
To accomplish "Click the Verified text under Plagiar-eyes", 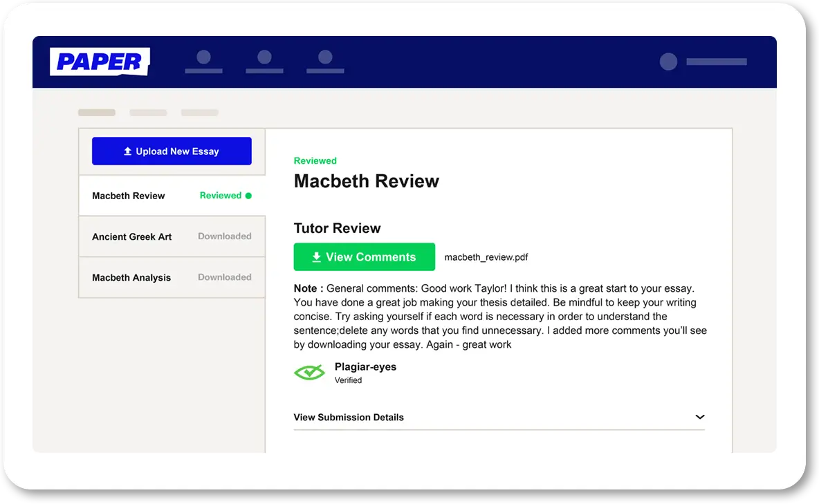I will [348, 380].
